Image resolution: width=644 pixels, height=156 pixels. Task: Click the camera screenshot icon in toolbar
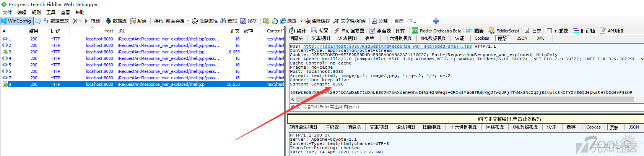tap(265, 21)
